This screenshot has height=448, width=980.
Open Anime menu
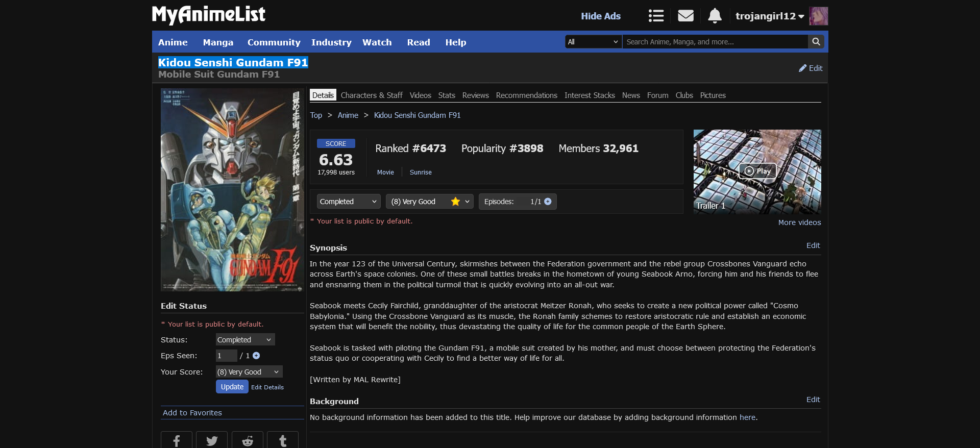click(173, 42)
